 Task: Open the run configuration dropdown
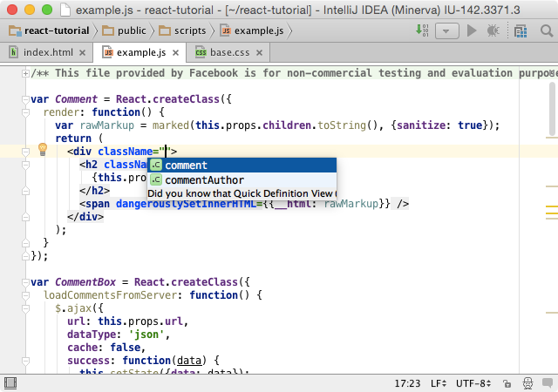447,31
